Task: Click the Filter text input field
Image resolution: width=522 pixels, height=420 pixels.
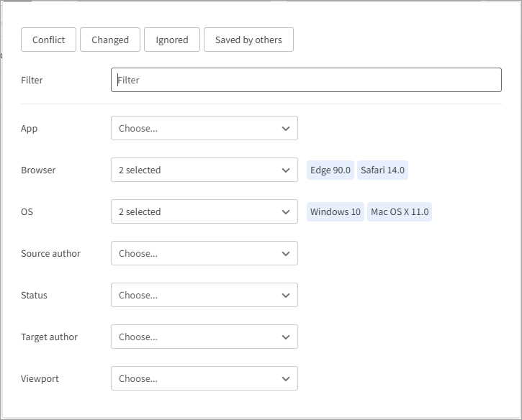Action: (306, 80)
